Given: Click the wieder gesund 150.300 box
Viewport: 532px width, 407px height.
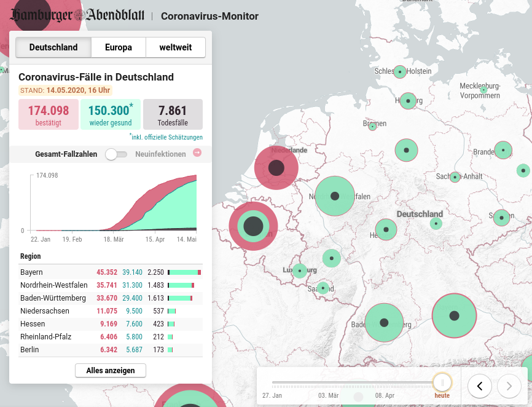Looking at the screenshot, I should tap(111, 114).
